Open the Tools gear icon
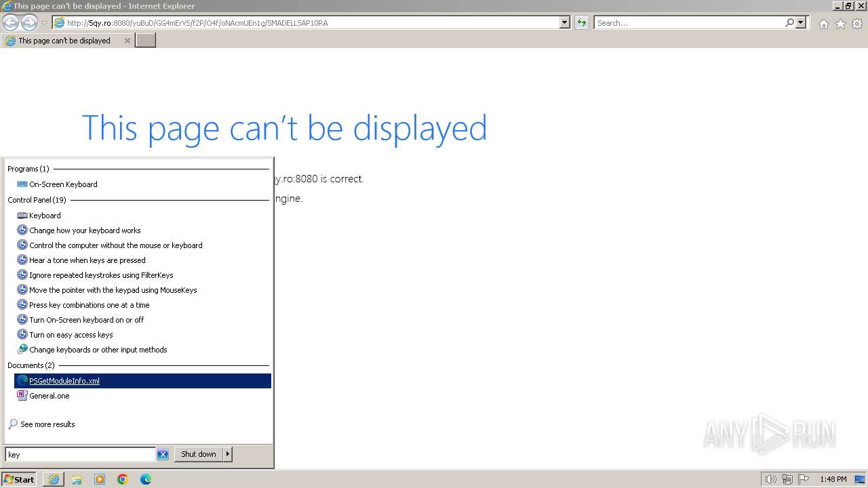The width and height of the screenshot is (868, 488). 857,24
